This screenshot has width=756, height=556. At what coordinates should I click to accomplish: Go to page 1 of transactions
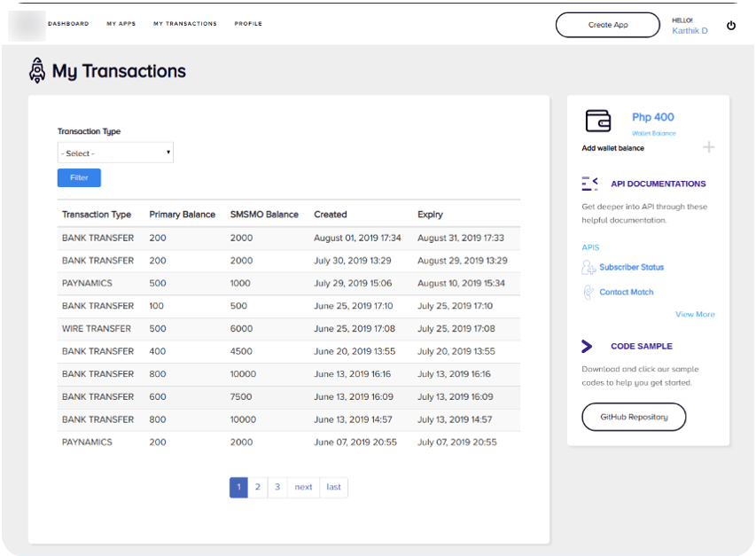(x=238, y=487)
